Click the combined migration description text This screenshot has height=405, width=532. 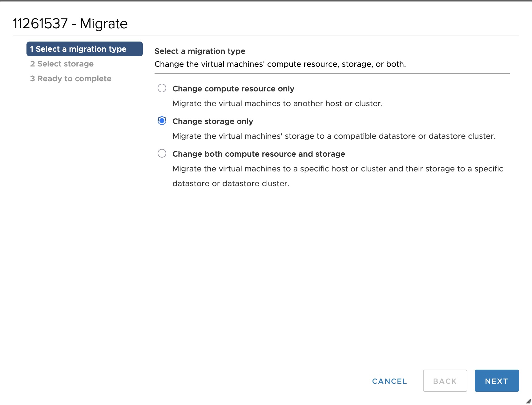(x=338, y=169)
